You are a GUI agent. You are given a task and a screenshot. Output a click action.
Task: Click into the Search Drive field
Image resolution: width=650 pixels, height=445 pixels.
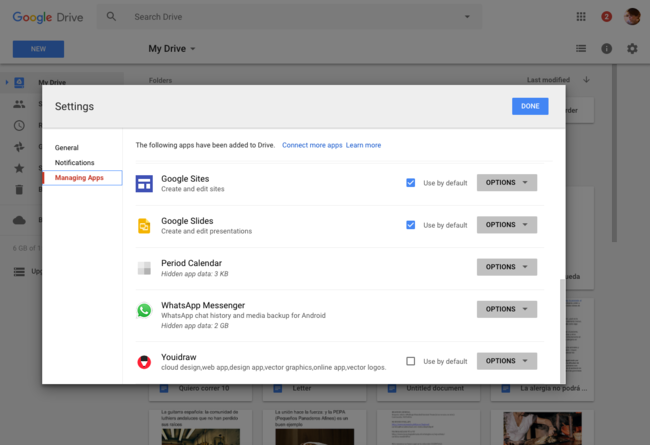(x=289, y=17)
